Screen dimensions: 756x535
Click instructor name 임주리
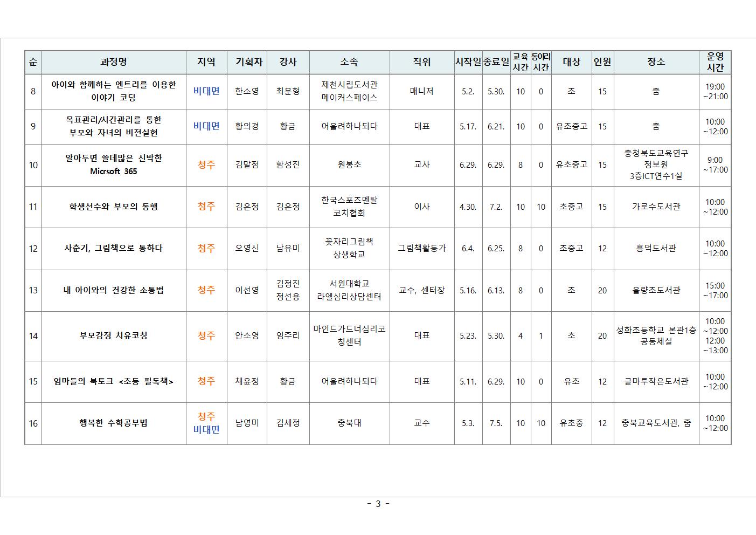(288, 335)
